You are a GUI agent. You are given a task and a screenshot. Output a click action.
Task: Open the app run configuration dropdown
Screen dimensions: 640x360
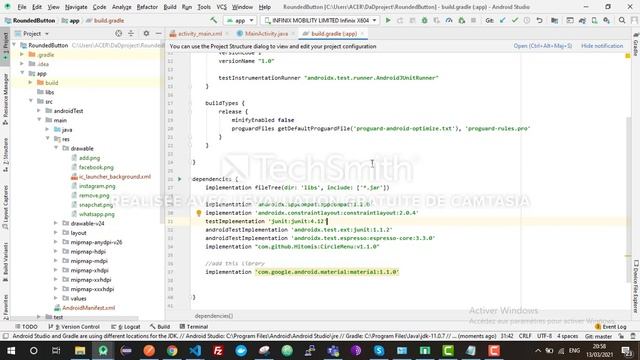(240, 20)
